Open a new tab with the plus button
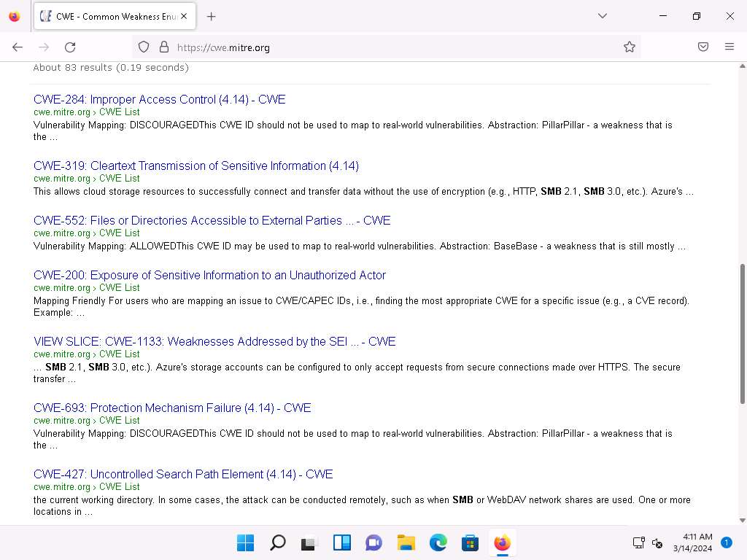The image size is (747, 560). 212,16
